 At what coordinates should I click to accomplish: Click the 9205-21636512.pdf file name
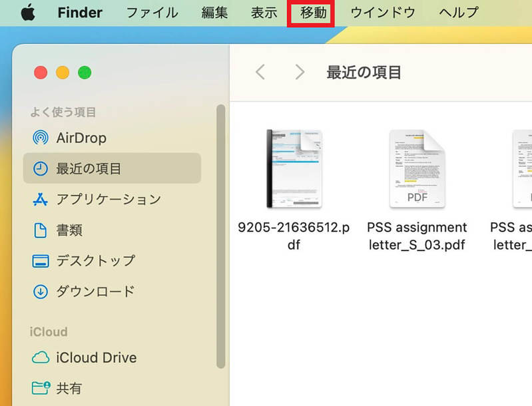click(x=294, y=236)
